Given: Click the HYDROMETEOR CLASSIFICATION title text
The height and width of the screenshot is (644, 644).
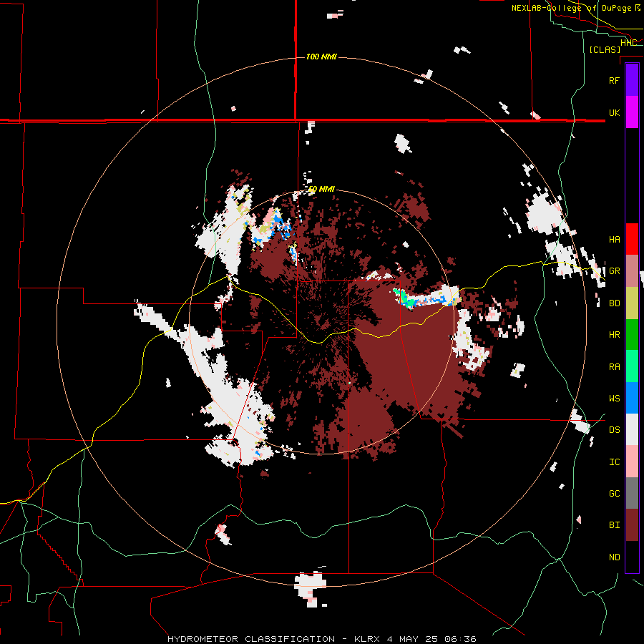Looking at the screenshot, I should (251, 639).
